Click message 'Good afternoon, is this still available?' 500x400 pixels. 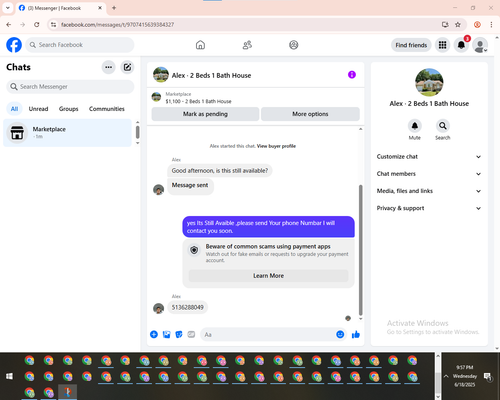pos(220,171)
